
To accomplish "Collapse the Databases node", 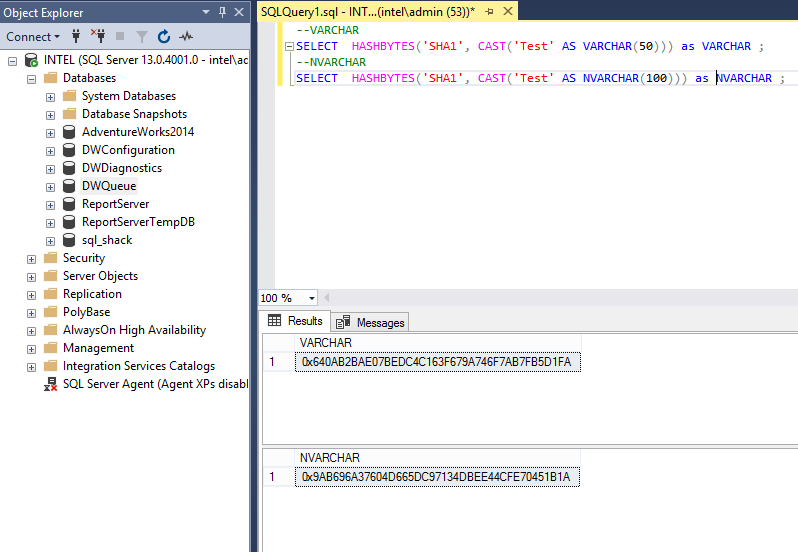I will (31, 78).
